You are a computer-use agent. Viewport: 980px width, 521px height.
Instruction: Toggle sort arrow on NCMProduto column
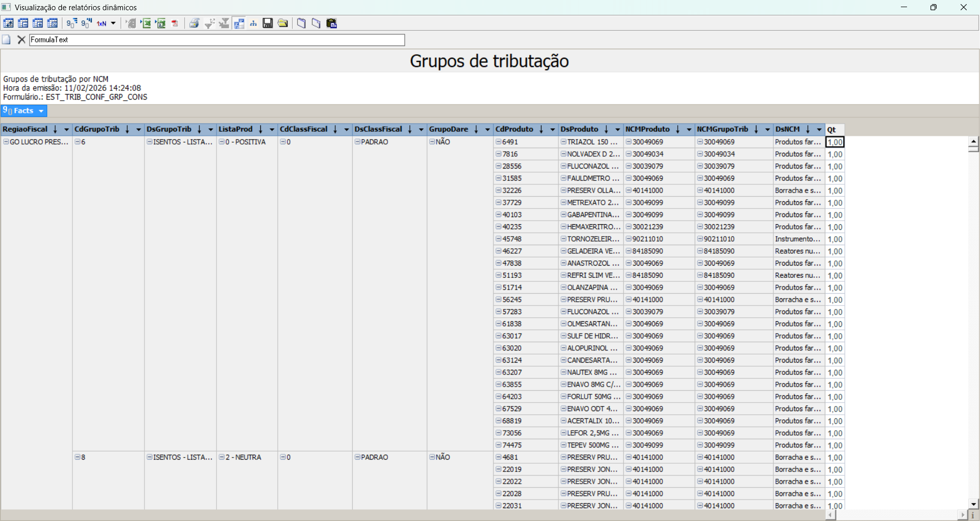[678, 130]
